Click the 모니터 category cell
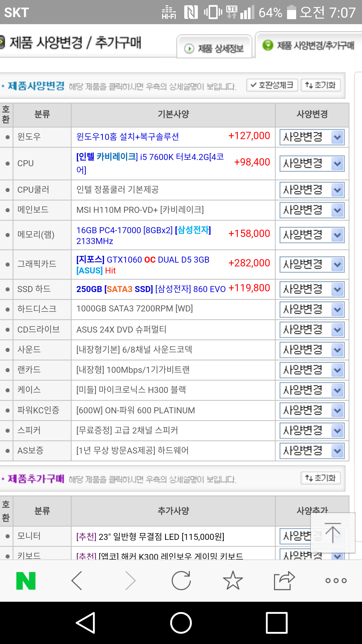Screen dimensions: 362x644 click(42, 536)
